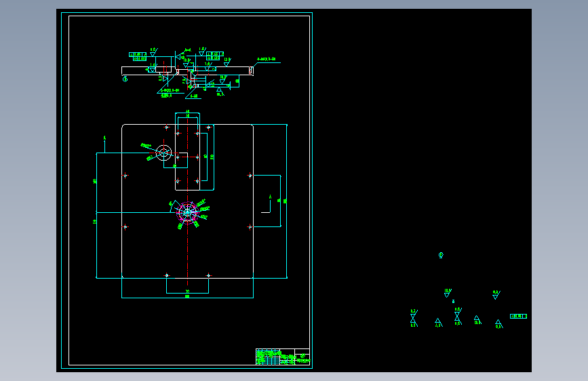Click the L-shaped section marker right of the plate
Viewport: 588px width, 381px height.
tap(266, 203)
